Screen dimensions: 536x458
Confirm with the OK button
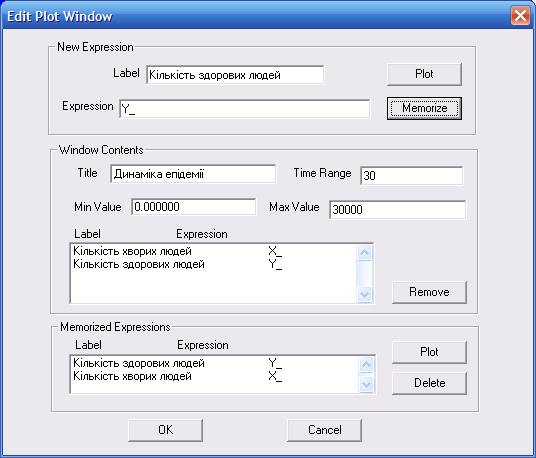coord(165,430)
